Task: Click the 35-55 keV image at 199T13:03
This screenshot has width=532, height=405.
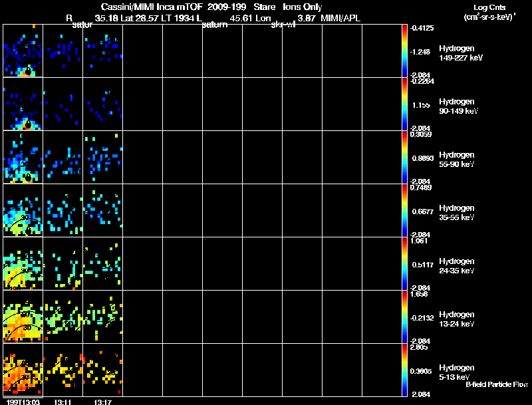Action: pos(23,210)
